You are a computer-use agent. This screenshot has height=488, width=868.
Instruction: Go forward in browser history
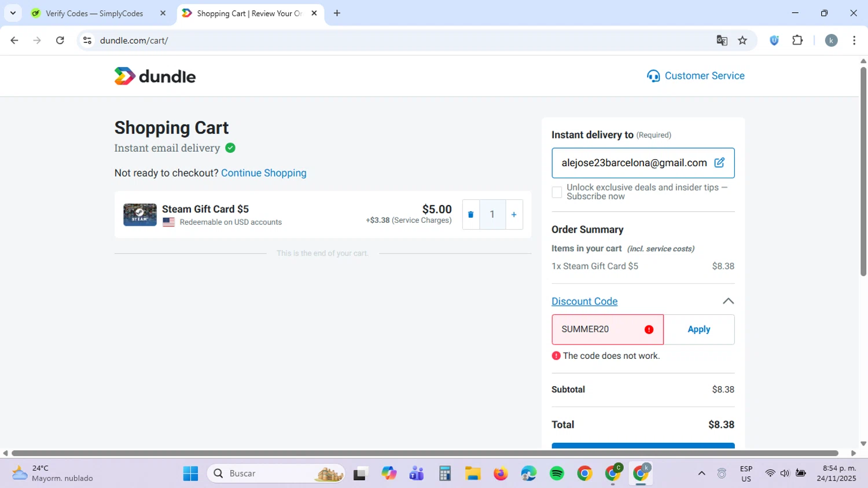(x=37, y=41)
